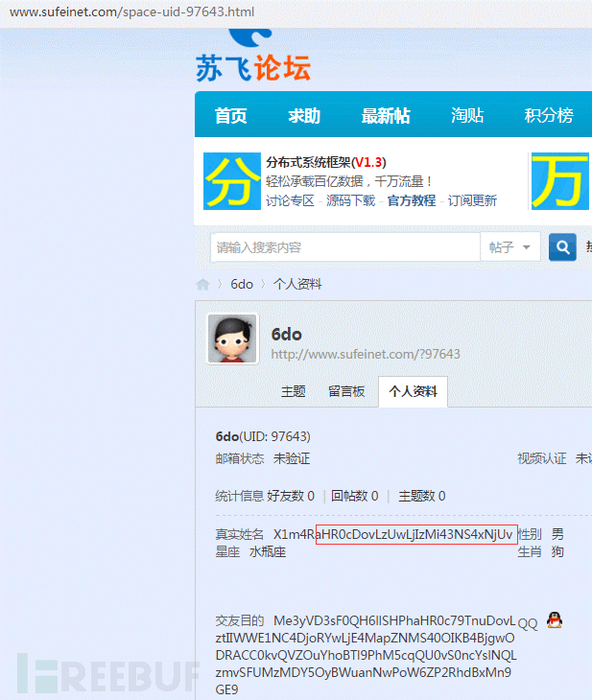
Task: Click the 水瓶座 constellation value
Action: [267, 552]
